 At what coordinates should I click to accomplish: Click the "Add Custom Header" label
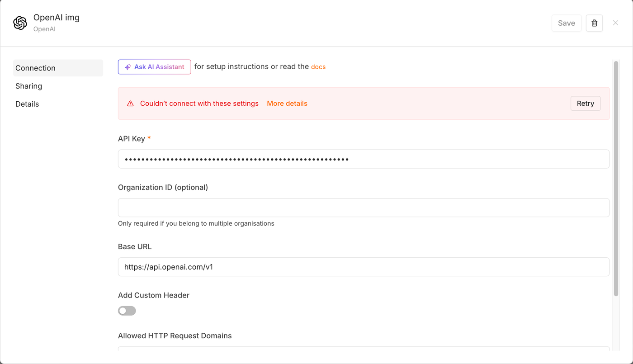pyautogui.click(x=154, y=295)
